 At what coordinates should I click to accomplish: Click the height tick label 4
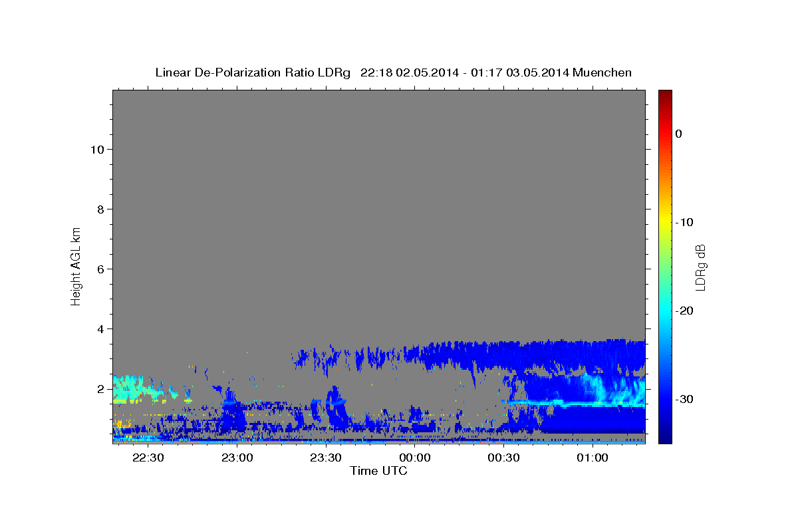click(x=100, y=329)
